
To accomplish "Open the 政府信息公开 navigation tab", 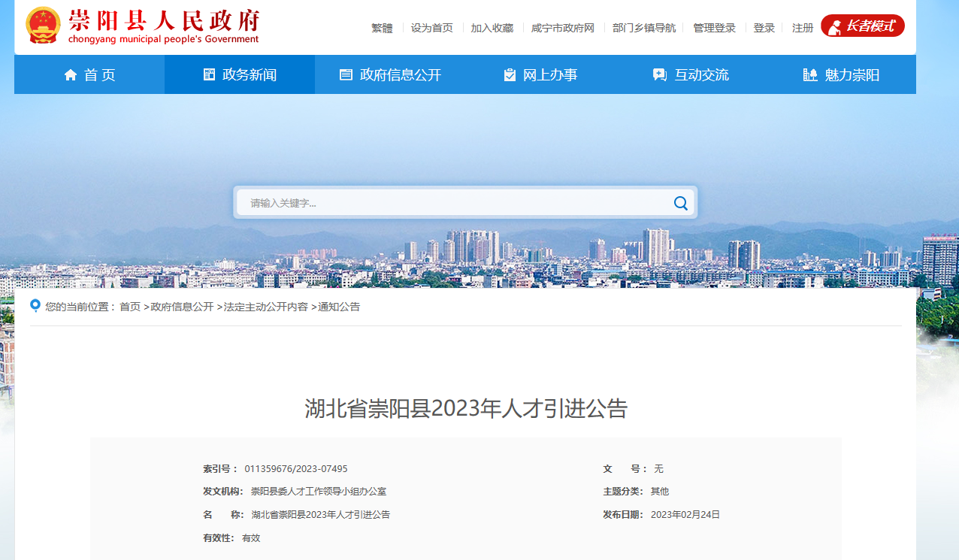I will [390, 74].
